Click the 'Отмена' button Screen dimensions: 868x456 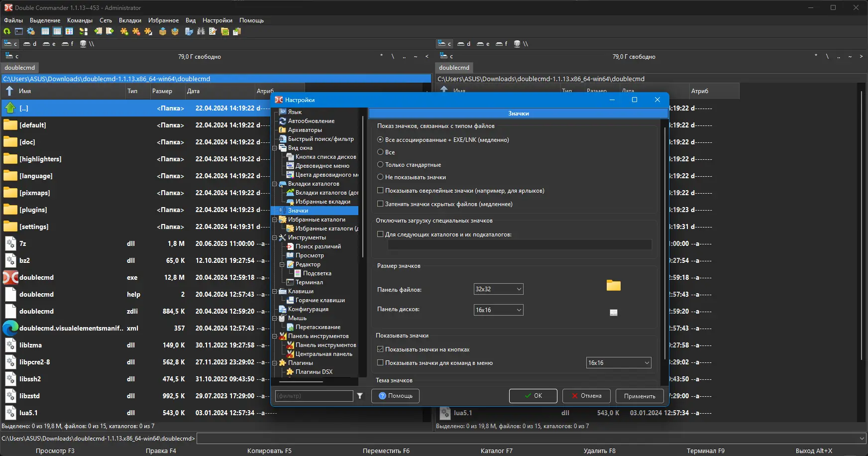587,396
